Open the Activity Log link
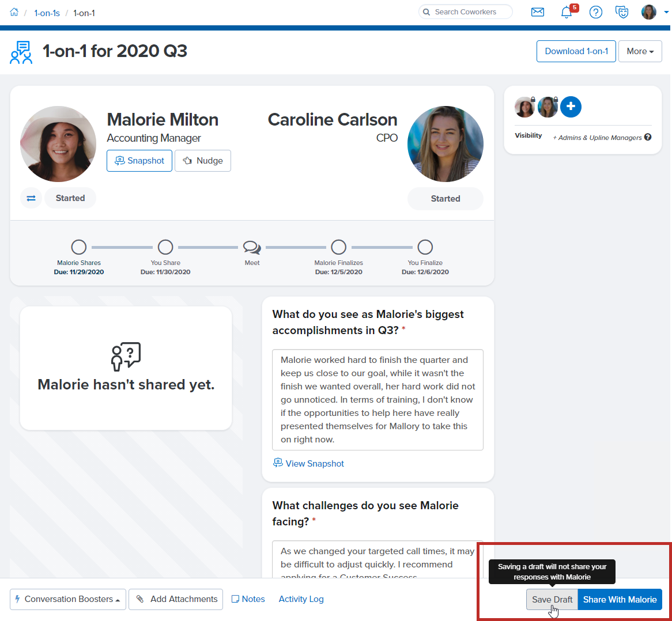The image size is (672, 621). tap(301, 599)
